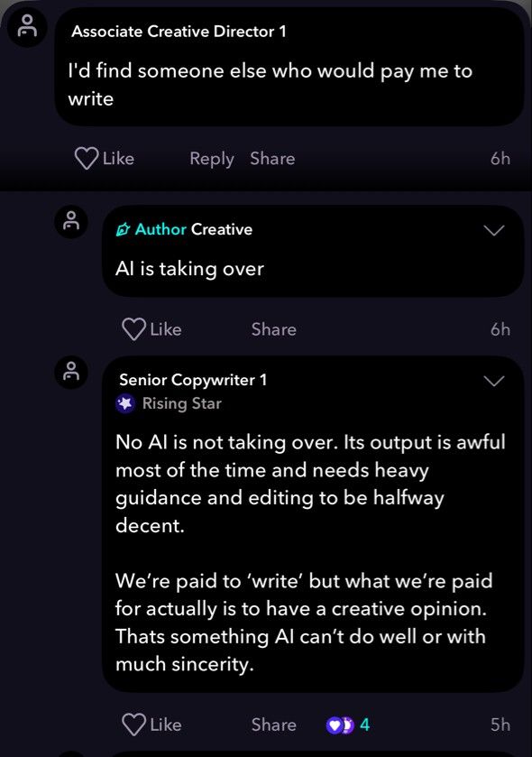Like the Associate Creative Director 1 comment

(x=105, y=159)
